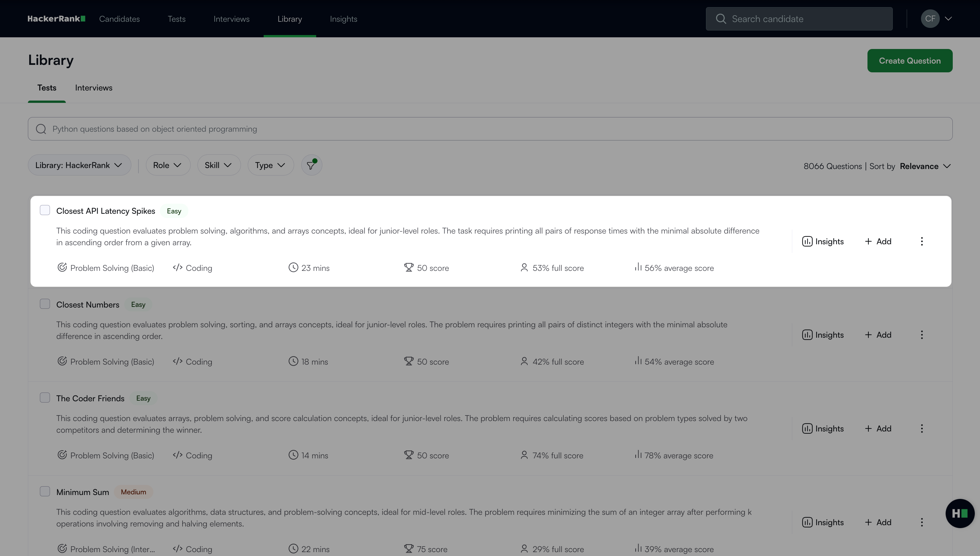Click the filter funnel icon with green dot

[x=311, y=165]
